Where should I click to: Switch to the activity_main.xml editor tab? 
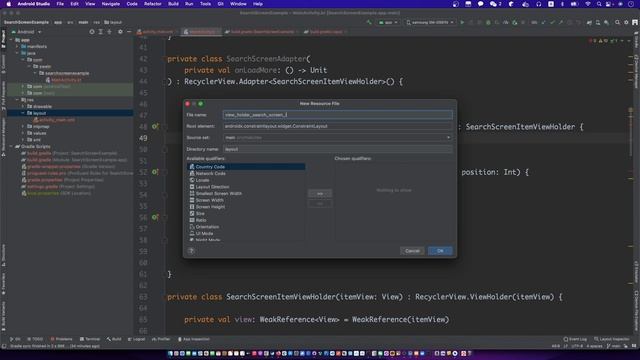click(157, 32)
